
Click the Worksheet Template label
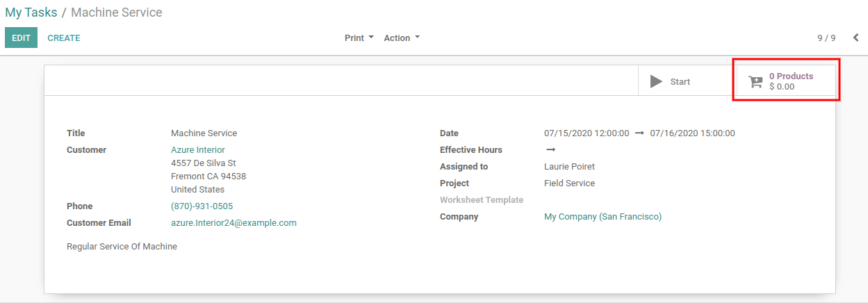click(x=482, y=200)
